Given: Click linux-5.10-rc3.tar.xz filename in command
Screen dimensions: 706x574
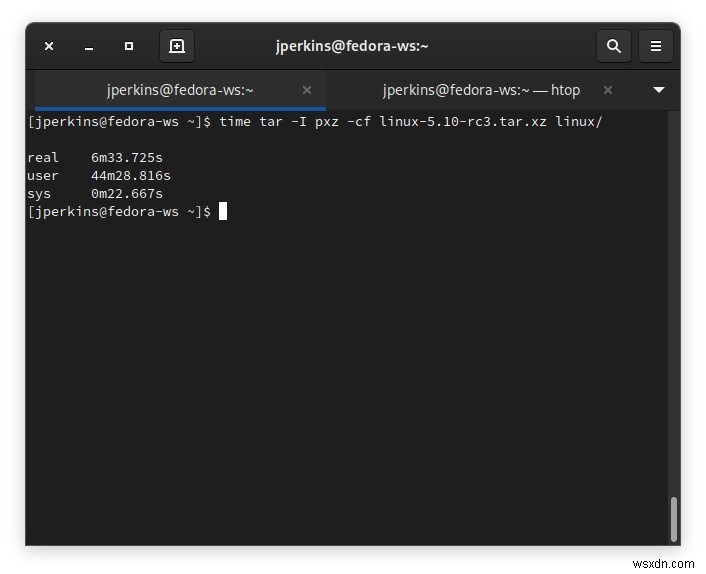Looking at the screenshot, I should [x=463, y=122].
